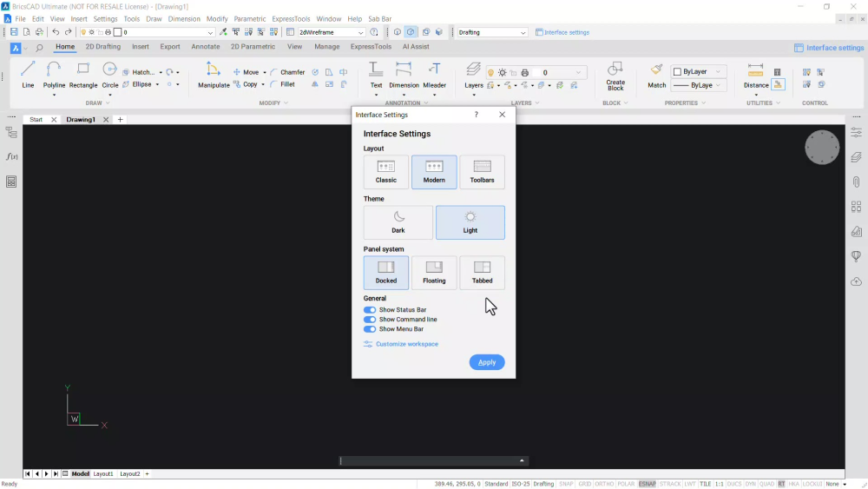
Task: Select the Polyline tool
Action: (54, 75)
